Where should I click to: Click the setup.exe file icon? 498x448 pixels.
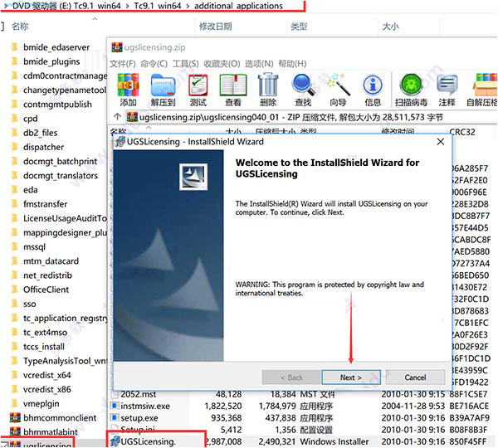click(115, 418)
